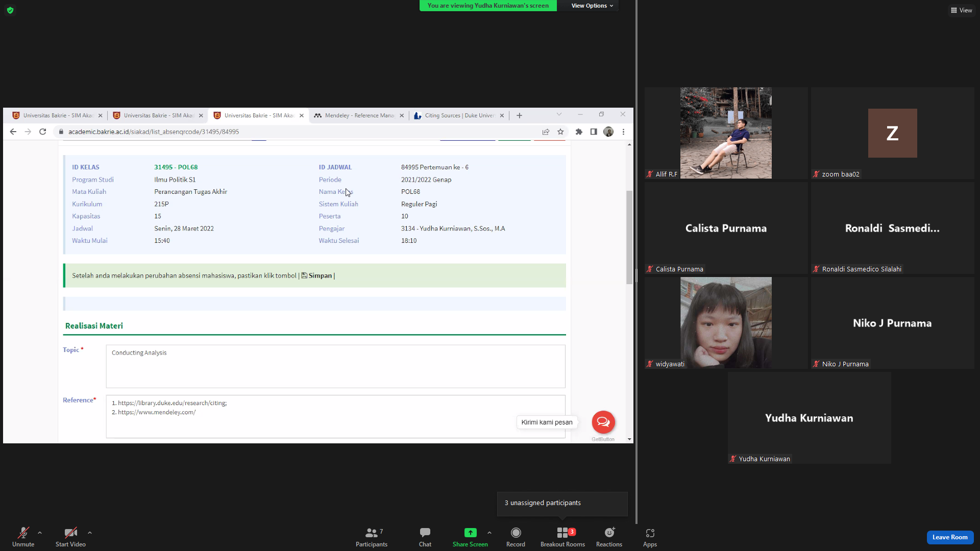Open the Participants panel
This screenshot has height=551, width=980.
[372, 537]
